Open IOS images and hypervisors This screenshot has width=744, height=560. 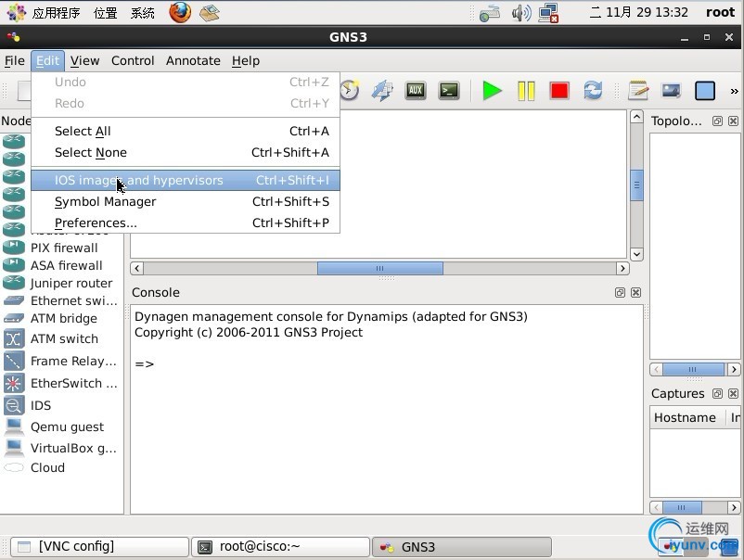point(186,180)
